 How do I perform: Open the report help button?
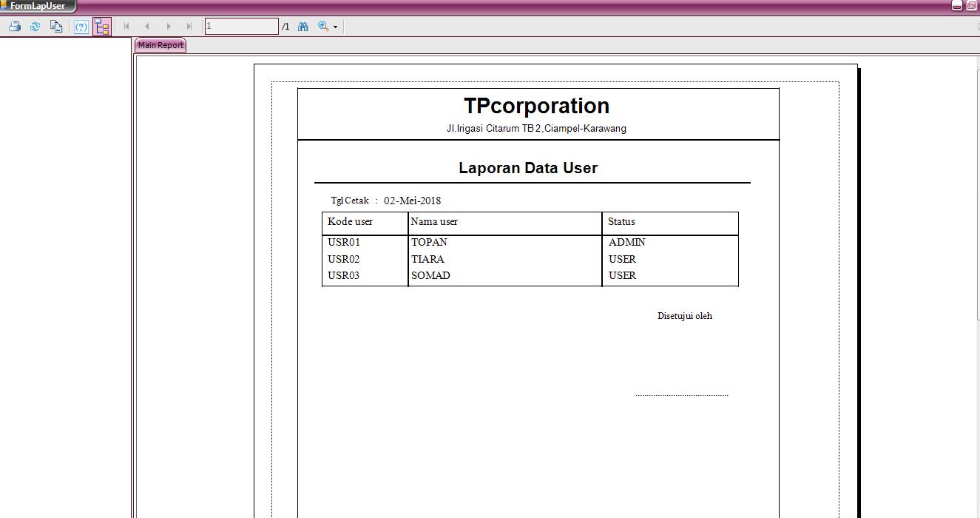click(81, 26)
